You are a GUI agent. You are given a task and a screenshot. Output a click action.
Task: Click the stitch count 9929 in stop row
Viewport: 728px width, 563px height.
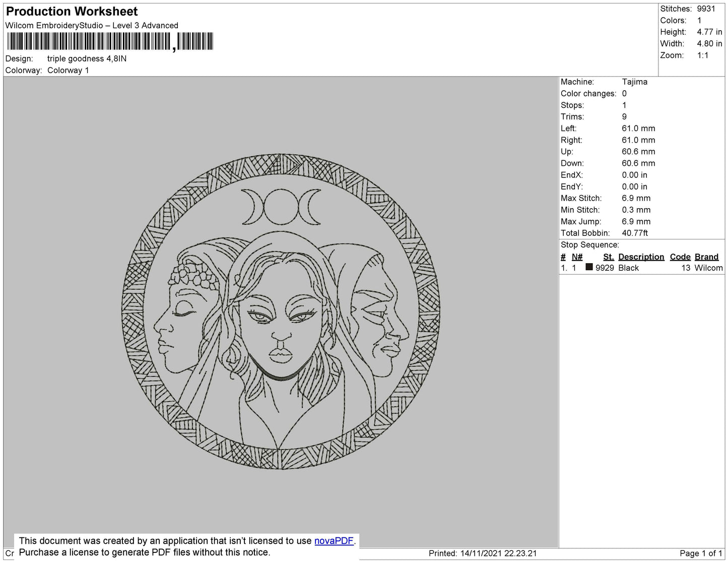point(605,268)
